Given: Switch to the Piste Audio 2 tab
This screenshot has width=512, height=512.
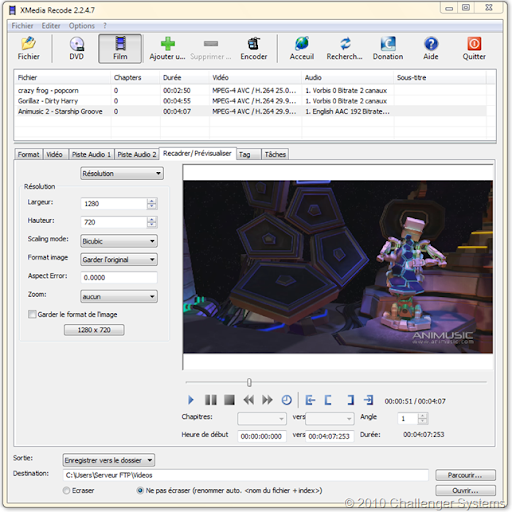Looking at the screenshot, I should (x=137, y=154).
